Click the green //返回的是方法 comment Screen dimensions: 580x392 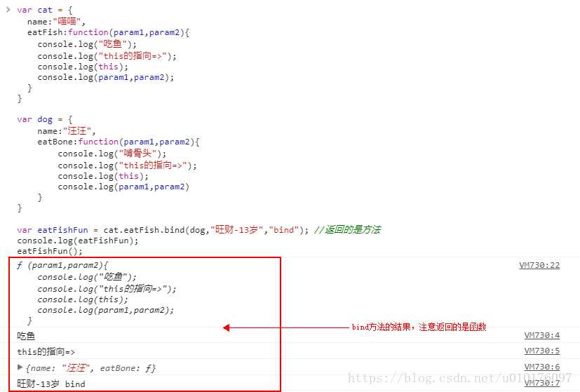pyautogui.click(x=347, y=230)
